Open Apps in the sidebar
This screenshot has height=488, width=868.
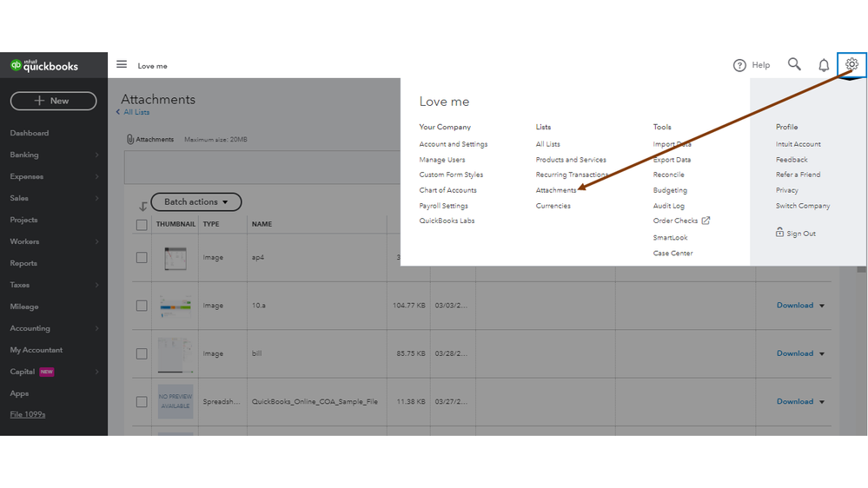point(19,393)
